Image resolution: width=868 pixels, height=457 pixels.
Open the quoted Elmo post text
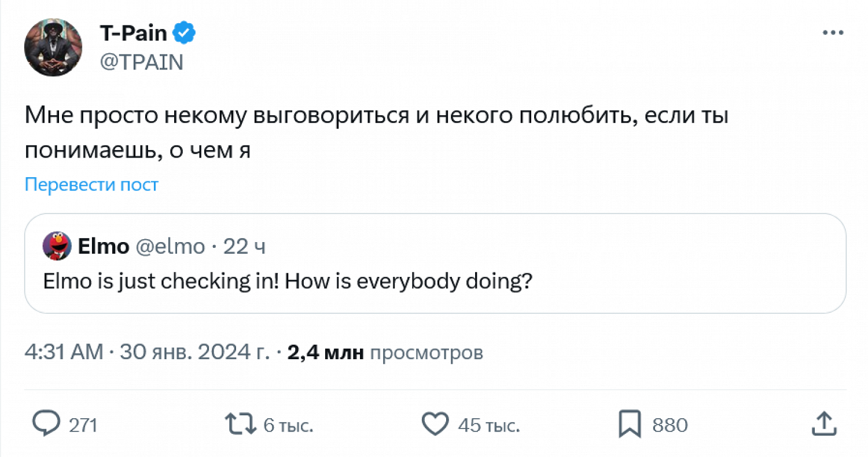[288, 281]
